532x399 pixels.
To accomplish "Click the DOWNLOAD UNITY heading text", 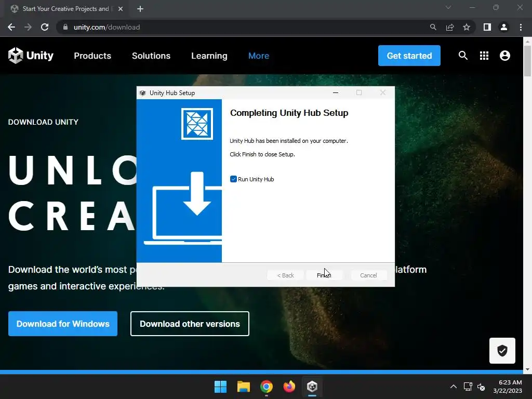I will 43,122.
